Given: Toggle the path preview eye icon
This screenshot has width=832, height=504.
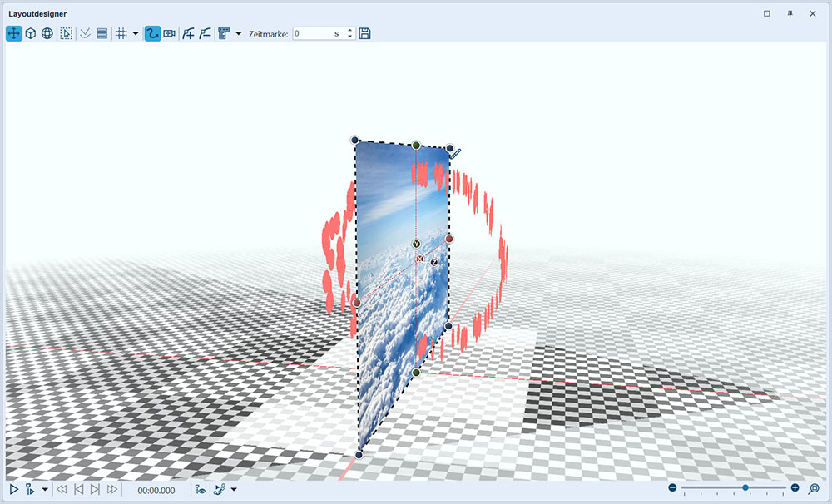Looking at the screenshot, I should point(201,490).
